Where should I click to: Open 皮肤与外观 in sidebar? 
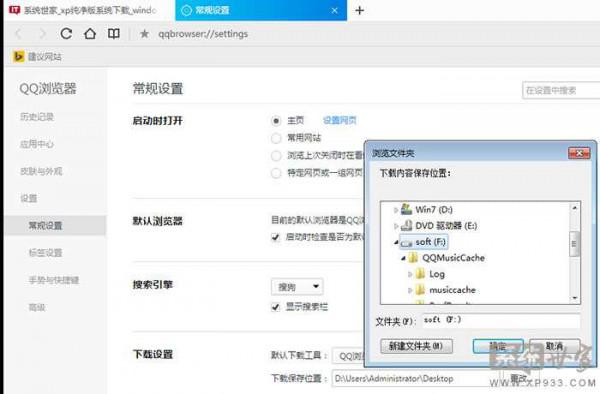coord(41,171)
